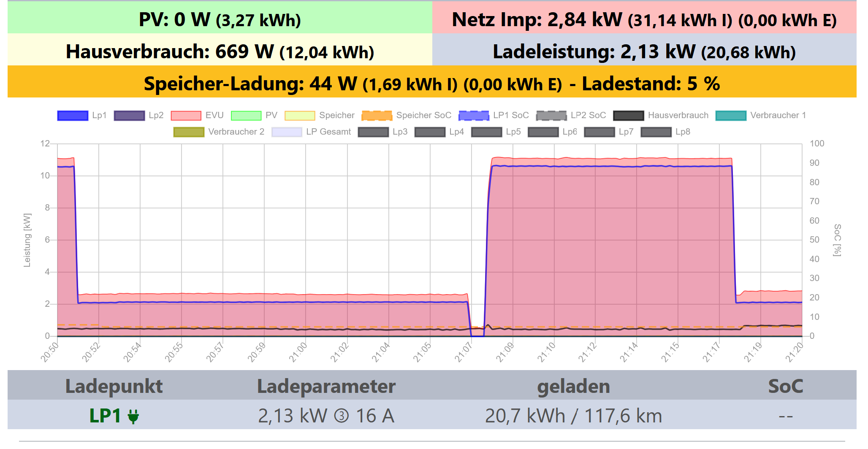This screenshot has width=868, height=449.
Task: Click the green plug icon beside LP1
Action: point(133,417)
